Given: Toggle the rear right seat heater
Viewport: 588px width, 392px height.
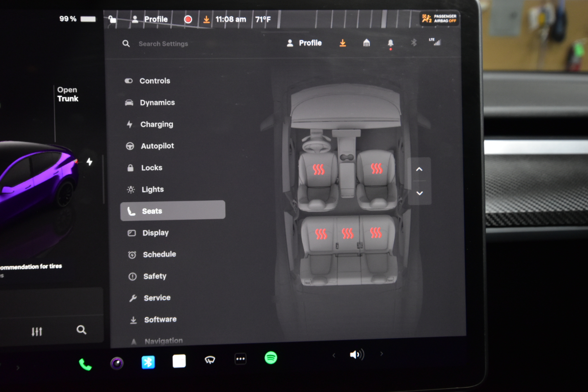Looking at the screenshot, I should click(x=376, y=233).
